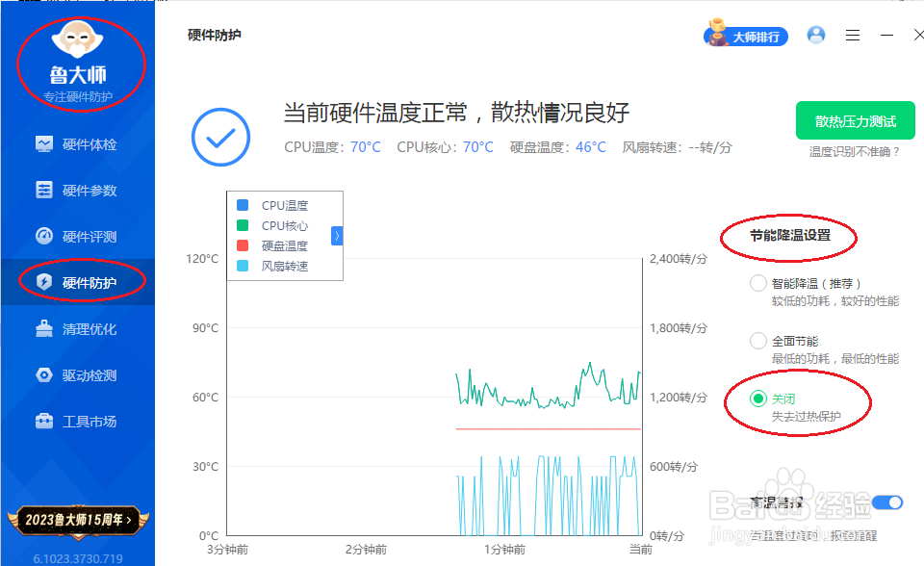Go to 硬件评测 page

[77, 237]
